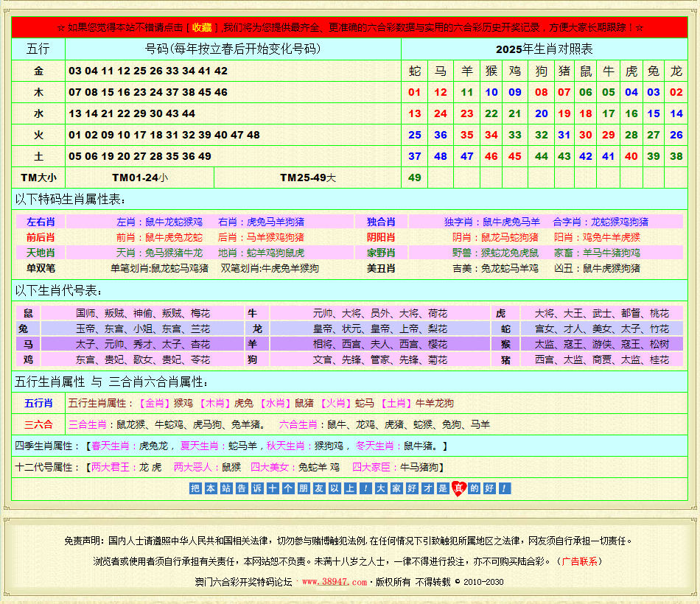Click the star at banner's left end

click(x=60, y=27)
